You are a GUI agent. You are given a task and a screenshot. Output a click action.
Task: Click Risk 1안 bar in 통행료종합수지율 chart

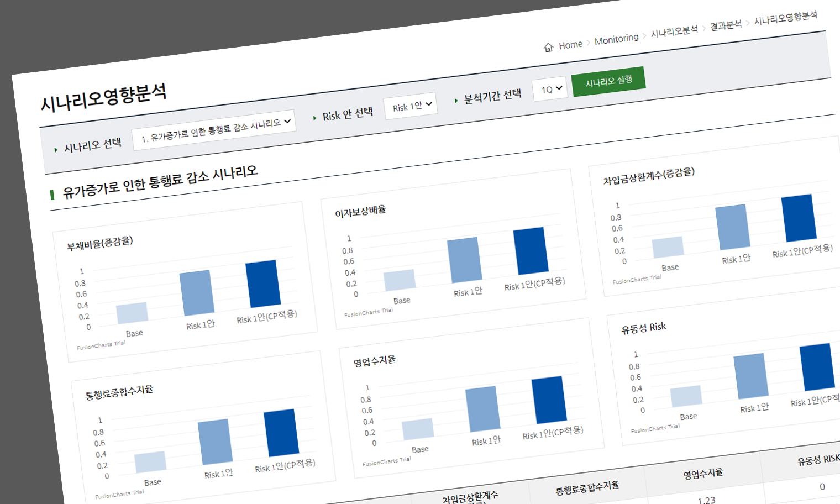tap(215, 442)
